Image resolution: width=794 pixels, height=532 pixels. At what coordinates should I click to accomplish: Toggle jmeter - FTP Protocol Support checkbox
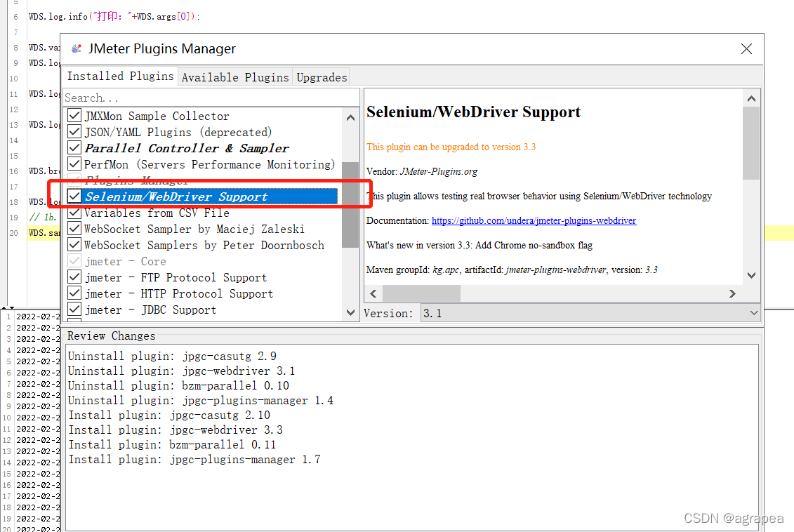74,277
